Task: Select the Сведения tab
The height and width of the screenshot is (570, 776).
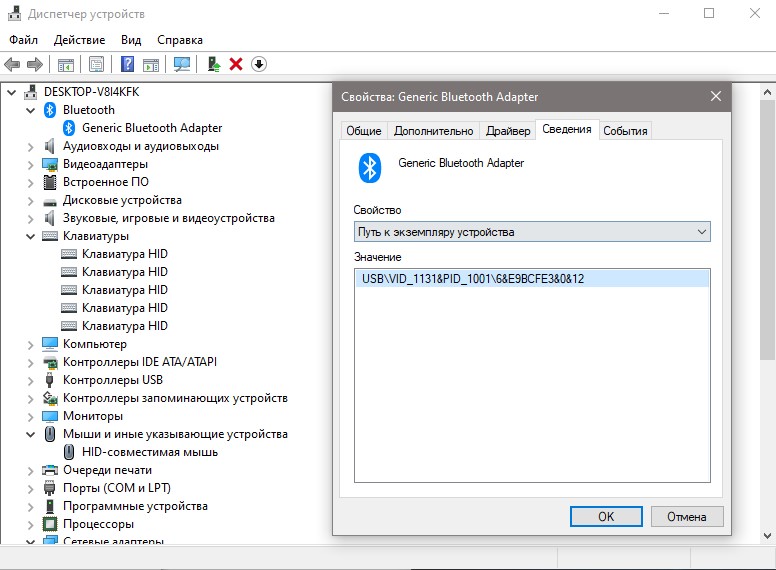Action: 567,129
